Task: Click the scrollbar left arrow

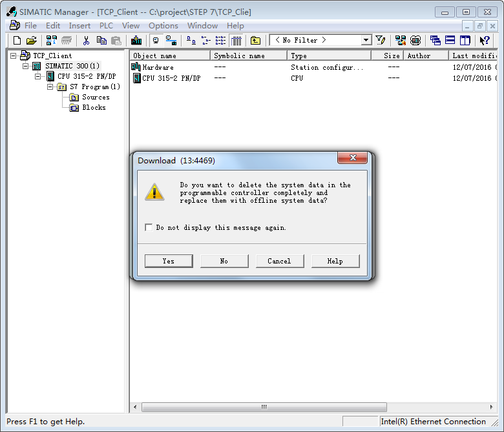Action: [x=135, y=407]
